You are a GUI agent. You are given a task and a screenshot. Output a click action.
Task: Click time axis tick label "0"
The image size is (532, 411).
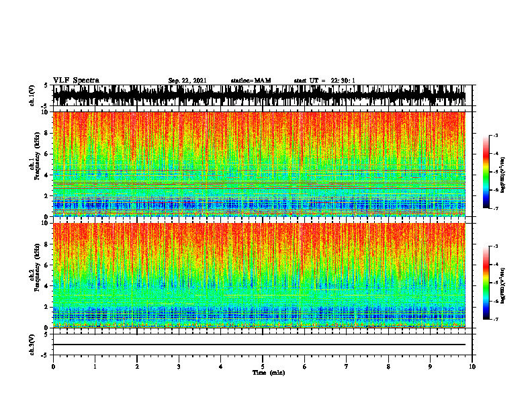[53, 367]
